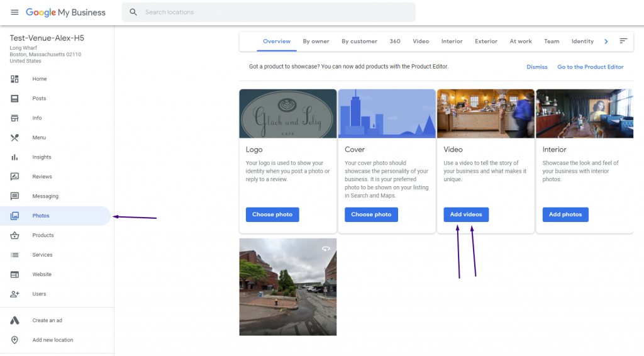Open the street view photo thumbnail
The width and height of the screenshot is (644, 356).
288,287
